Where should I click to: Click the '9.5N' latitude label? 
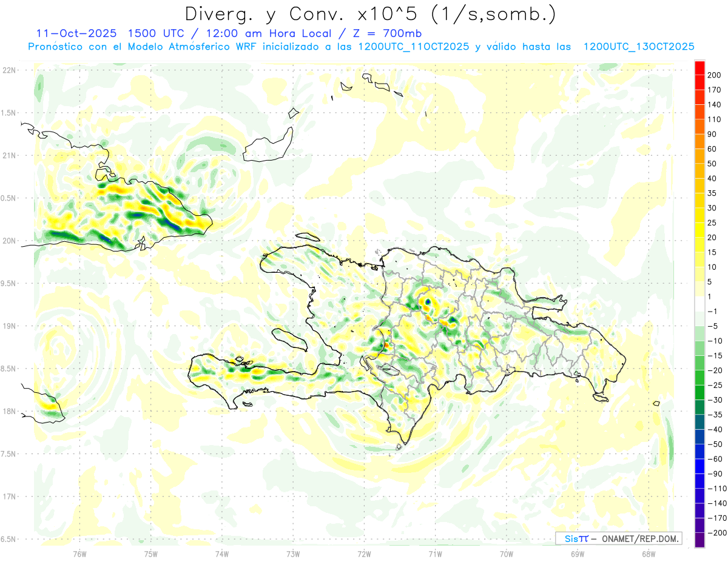pyautogui.click(x=8, y=284)
